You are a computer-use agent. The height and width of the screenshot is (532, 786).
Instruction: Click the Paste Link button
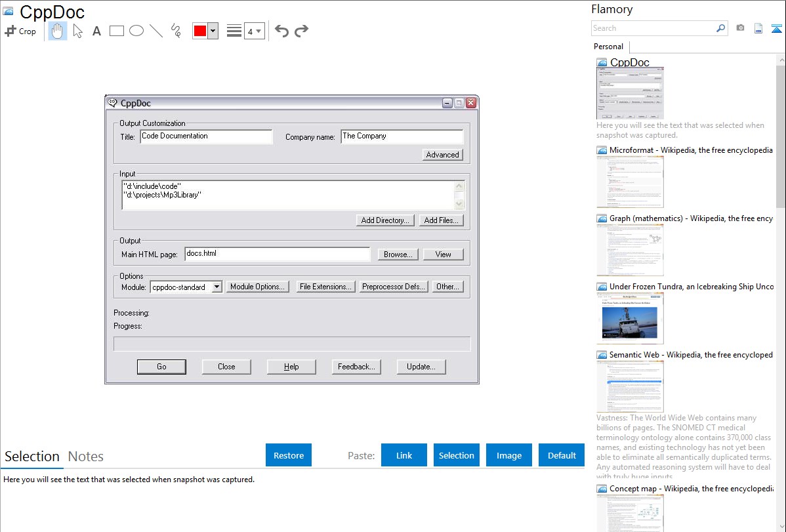[x=404, y=455]
